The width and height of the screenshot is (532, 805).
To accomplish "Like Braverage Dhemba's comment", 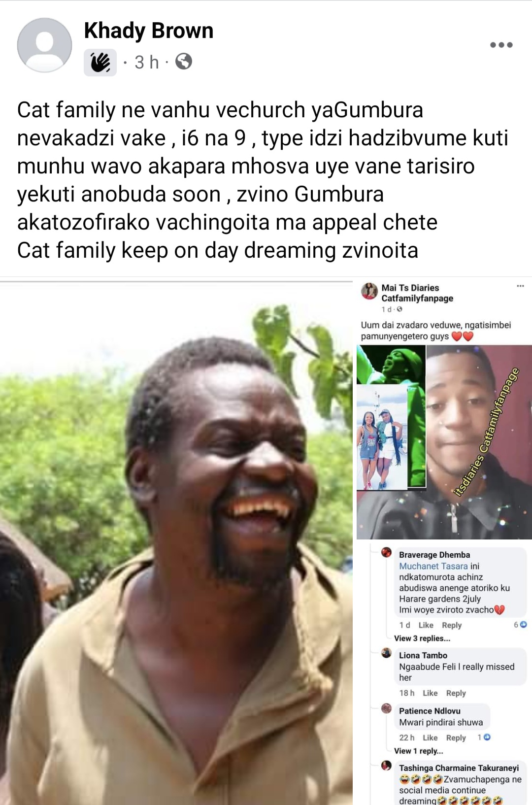I will [426, 625].
